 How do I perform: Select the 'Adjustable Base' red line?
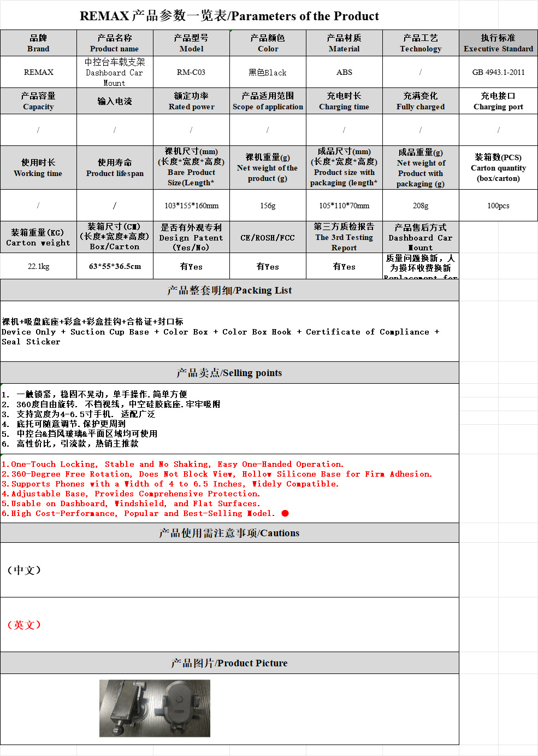tap(131, 494)
